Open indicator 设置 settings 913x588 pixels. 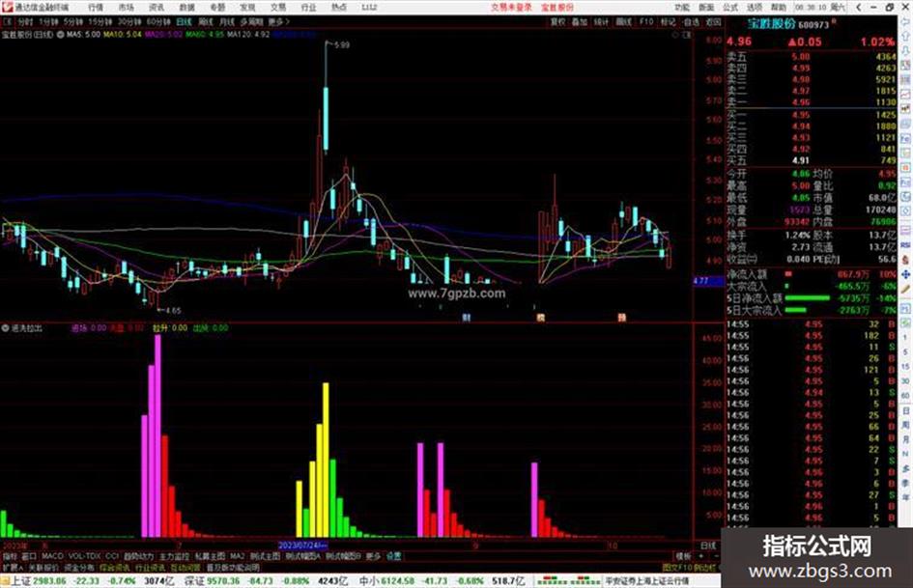pos(393,556)
